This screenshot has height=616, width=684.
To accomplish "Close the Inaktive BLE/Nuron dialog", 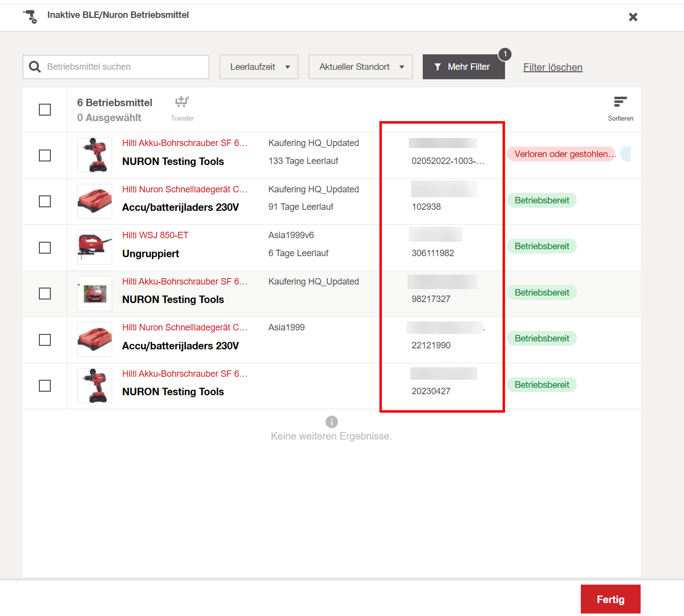I will [633, 17].
